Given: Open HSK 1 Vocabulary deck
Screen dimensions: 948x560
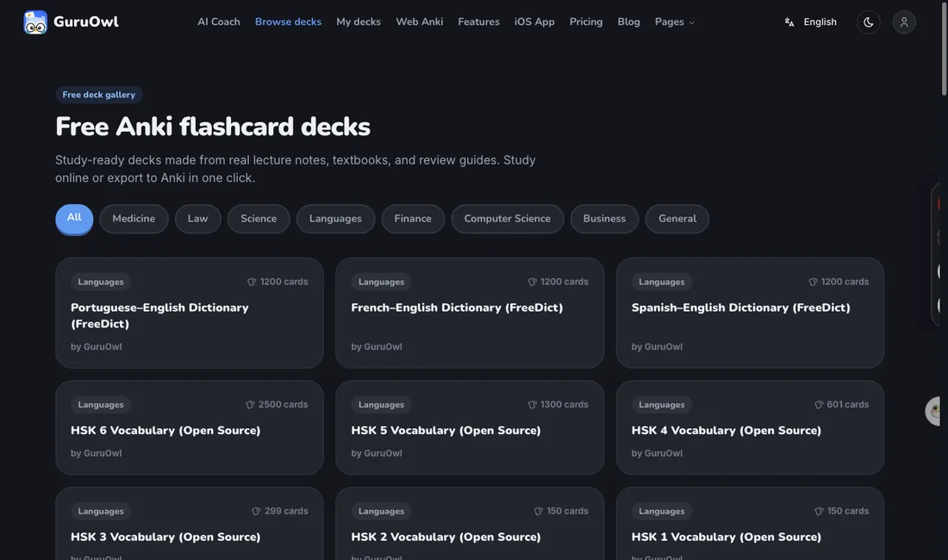Looking at the screenshot, I should pos(750,525).
